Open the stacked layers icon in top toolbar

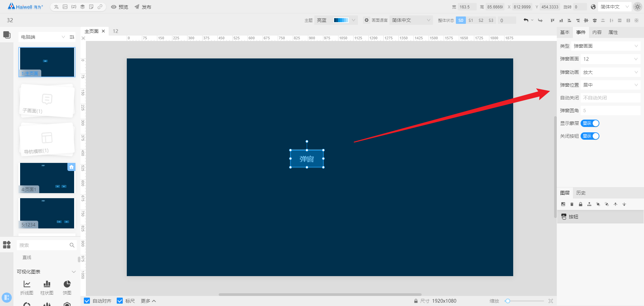click(x=83, y=7)
